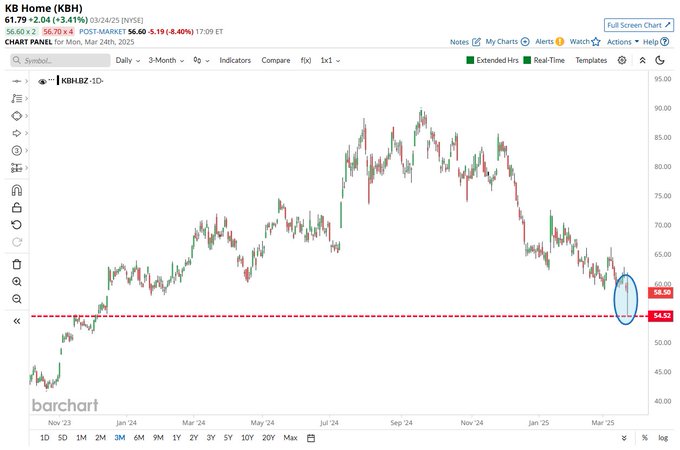Open the Indicators menu
This screenshot has height=450, width=680.
(235, 60)
